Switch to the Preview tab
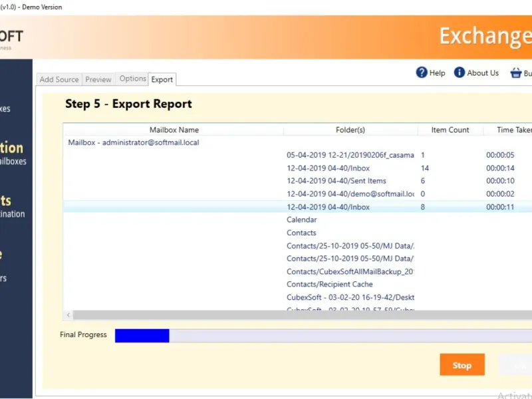This screenshot has width=532, height=399. (x=98, y=79)
